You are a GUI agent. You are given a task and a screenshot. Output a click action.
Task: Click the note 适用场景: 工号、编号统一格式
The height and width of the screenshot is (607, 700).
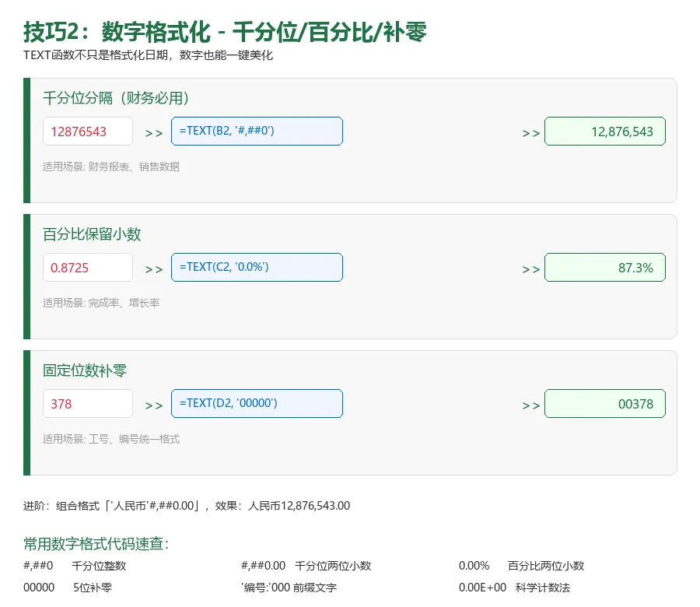point(111,439)
